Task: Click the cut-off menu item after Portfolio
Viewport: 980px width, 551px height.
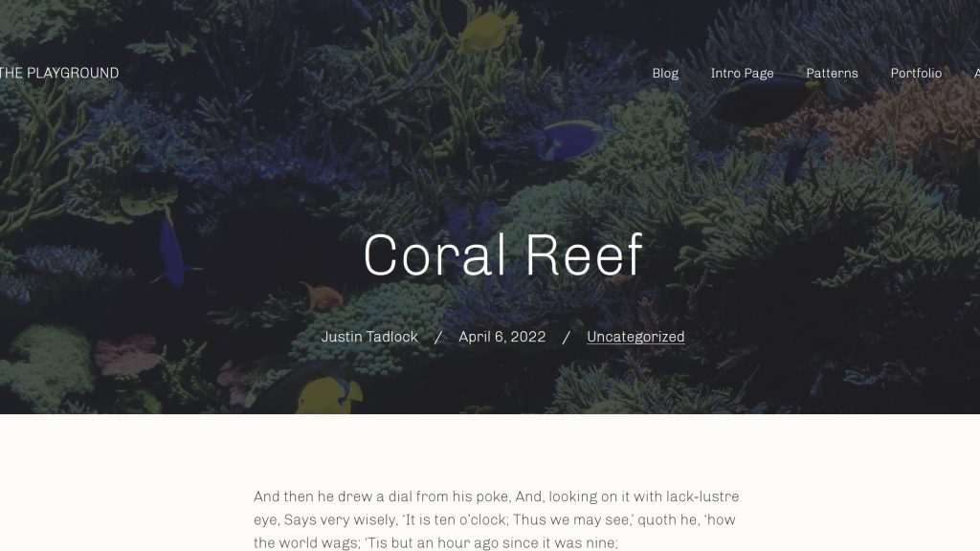Action: click(x=976, y=74)
